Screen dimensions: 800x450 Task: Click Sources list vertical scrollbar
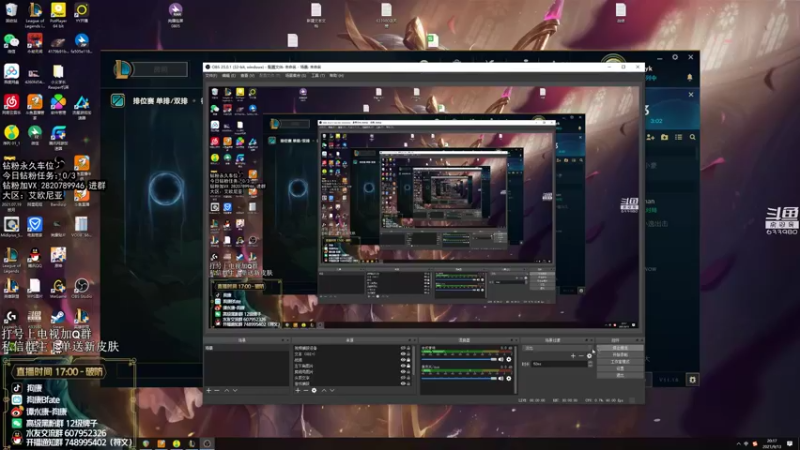click(413, 360)
